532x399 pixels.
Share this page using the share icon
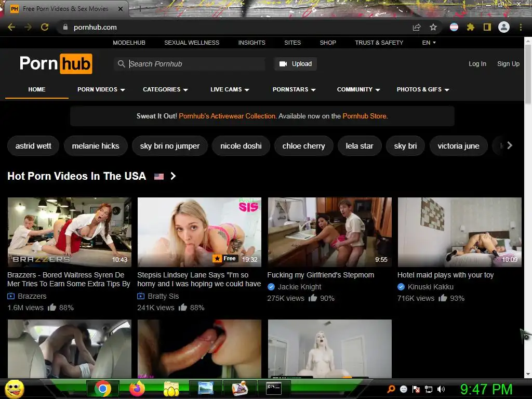[x=417, y=27]
